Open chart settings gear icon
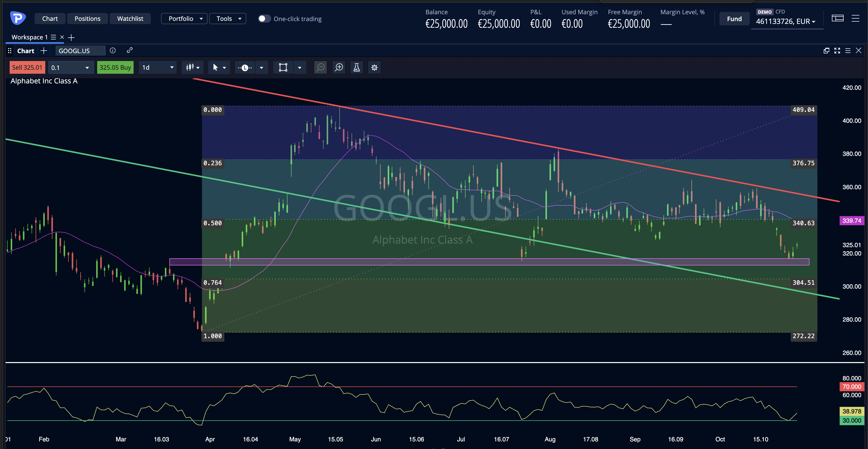Image resolution: width=868 pixels, height=449 pixels. tap(374, 67)
